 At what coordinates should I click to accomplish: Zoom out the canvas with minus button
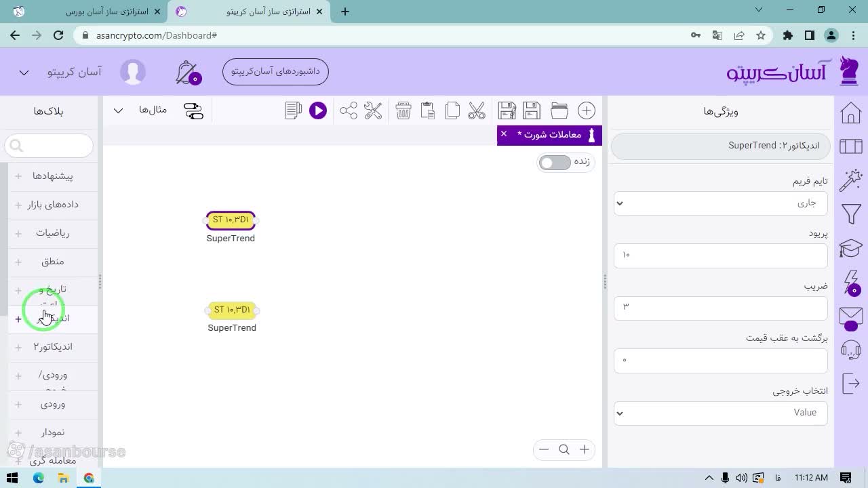pyautogui.click(x=544, y=449)
